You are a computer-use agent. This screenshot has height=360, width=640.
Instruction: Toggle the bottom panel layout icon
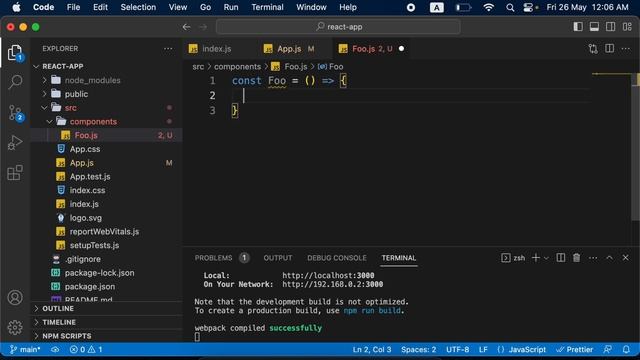tap(594, 27)
